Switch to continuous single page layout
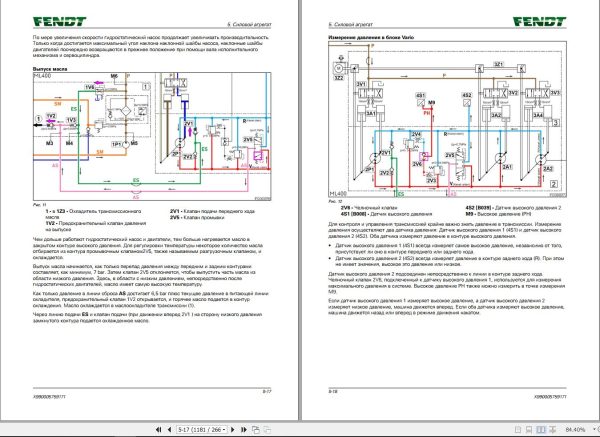This screenshot has width=600, height=437. (529, 430)
